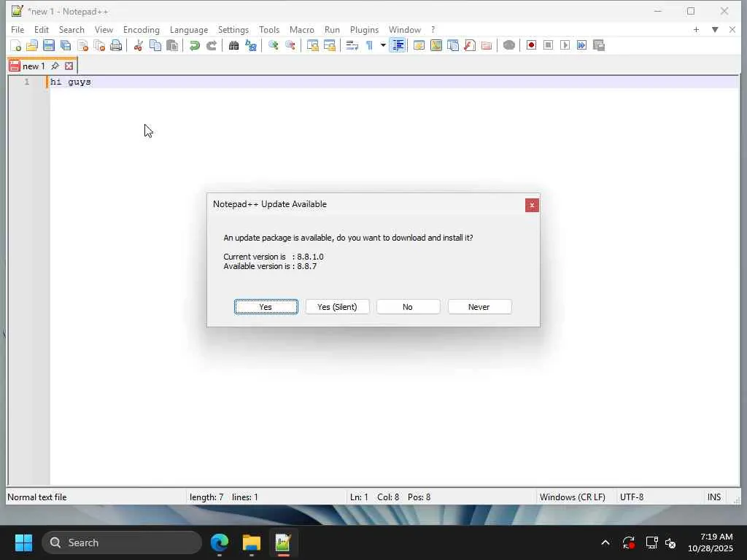Click the Close All toolbar icon

tap(99, 45)
